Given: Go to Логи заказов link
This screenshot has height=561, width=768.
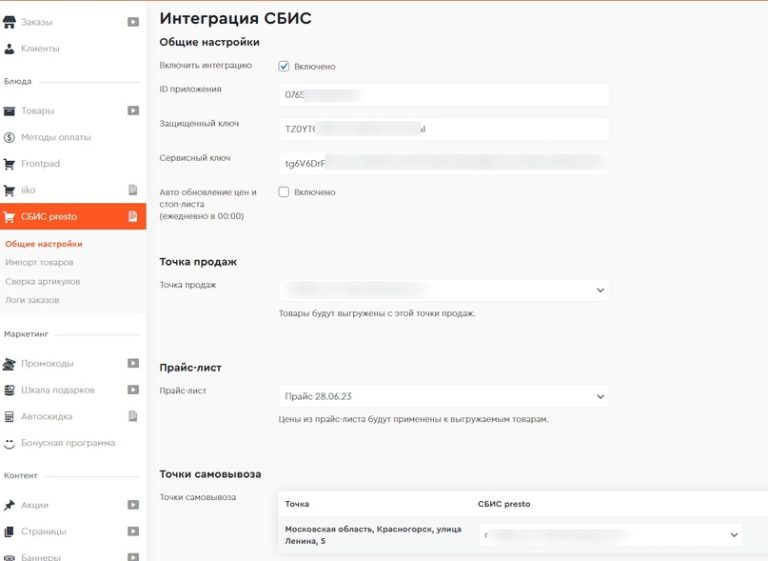Looking at the screenshot, I should tap(32, 300).
